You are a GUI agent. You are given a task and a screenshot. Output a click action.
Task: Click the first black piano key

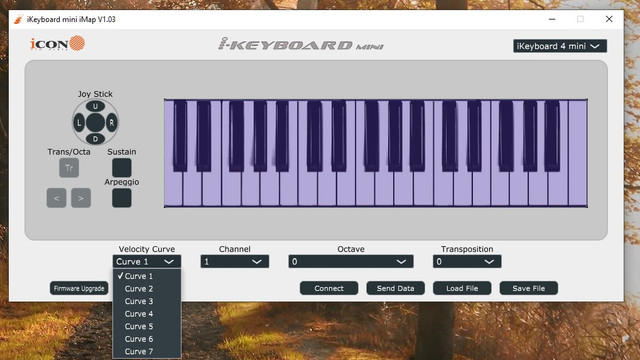(180, 136)
